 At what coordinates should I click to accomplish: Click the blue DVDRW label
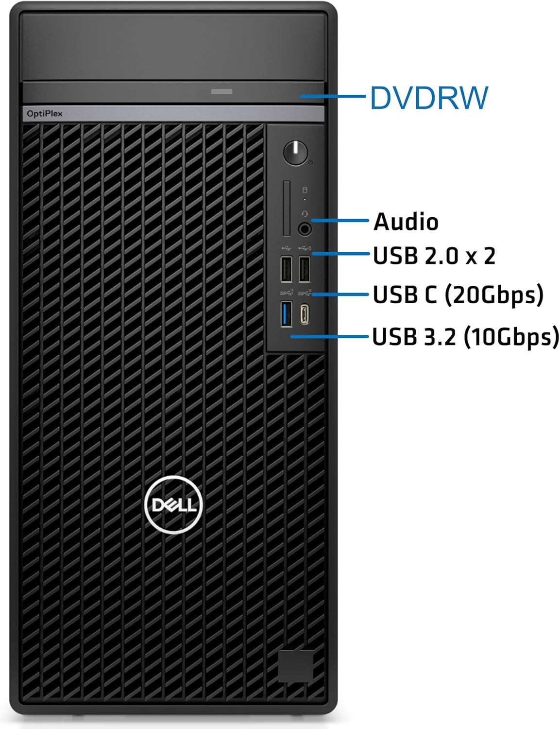click(x=429, y=98)
